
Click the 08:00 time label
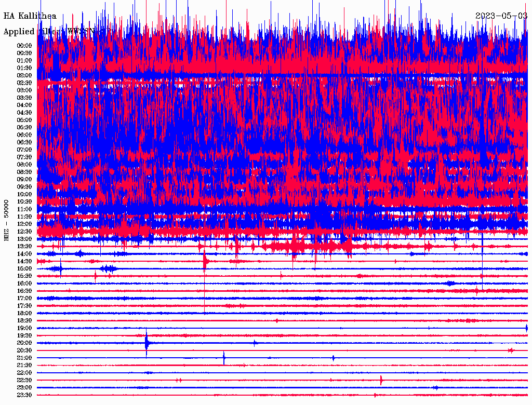24,165
